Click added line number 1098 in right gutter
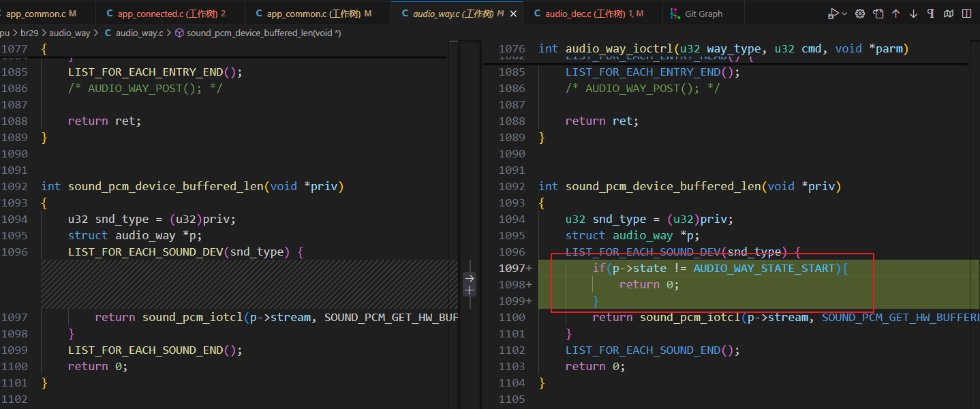980x409 pixels. coord(512,284)
